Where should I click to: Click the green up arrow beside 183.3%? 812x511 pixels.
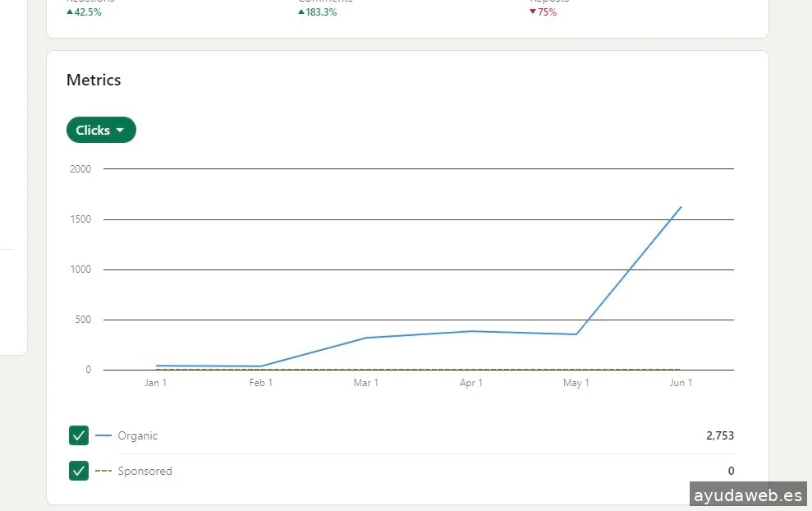[x=301, y=12]
